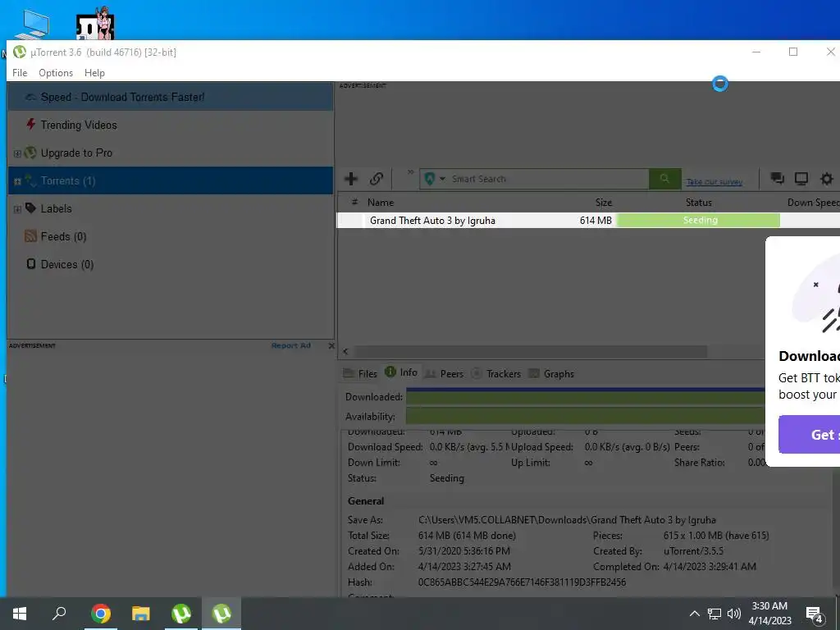Screen dimensions: 840x630
Task: Launch Google Chrome from taskbar
Action: pyautogui.click(x=101, y=614)
